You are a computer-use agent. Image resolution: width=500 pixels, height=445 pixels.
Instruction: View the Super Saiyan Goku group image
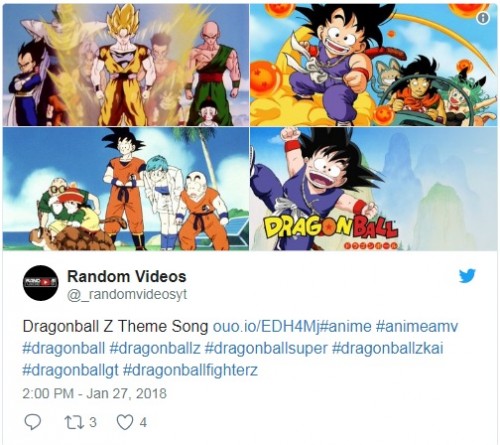126,65
